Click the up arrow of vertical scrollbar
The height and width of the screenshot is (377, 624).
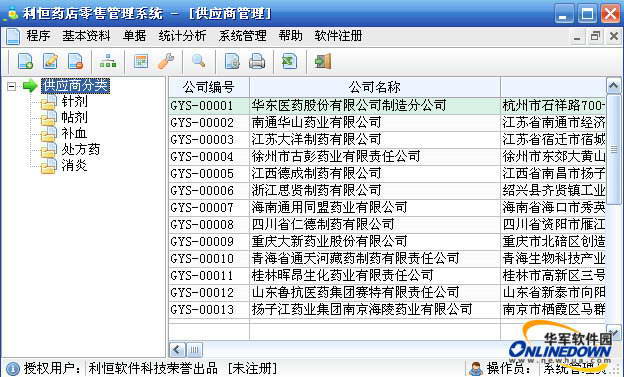click(x=613, y=85)
